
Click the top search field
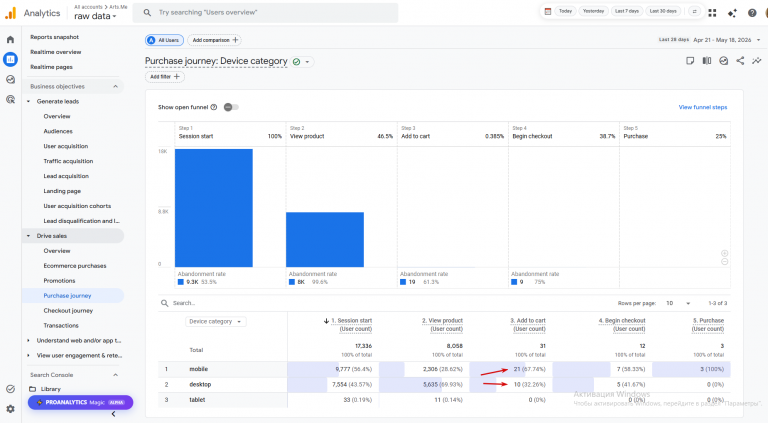point(265,13)
